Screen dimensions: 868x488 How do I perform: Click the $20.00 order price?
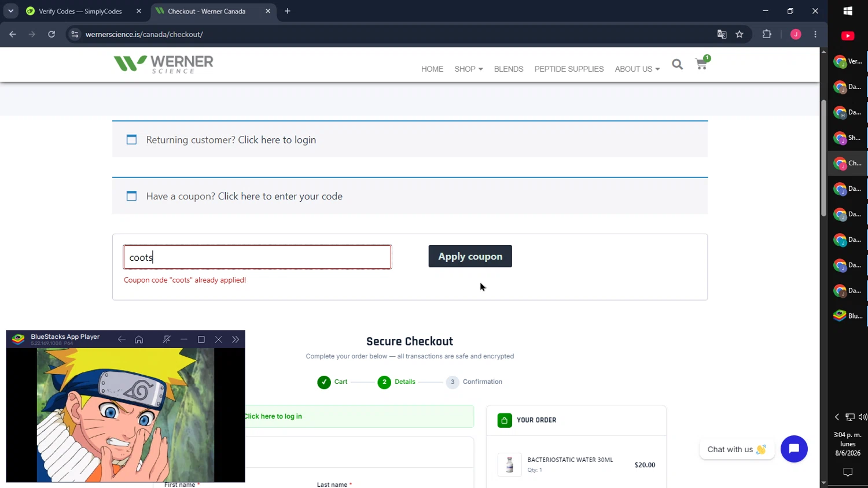coord(645,465)
